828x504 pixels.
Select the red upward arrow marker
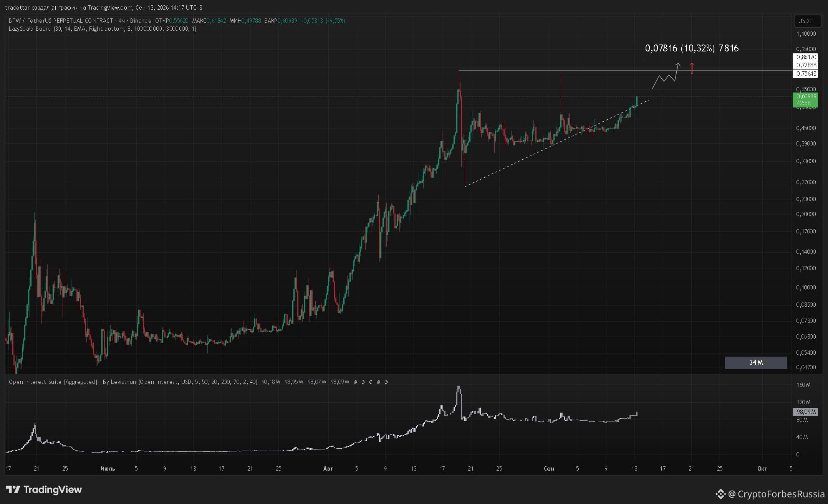(692, 68)
